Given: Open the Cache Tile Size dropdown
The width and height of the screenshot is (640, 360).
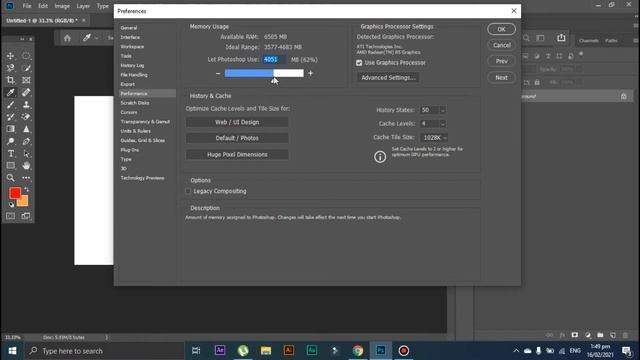Looking at the screenshot, I should pos(434,138).
